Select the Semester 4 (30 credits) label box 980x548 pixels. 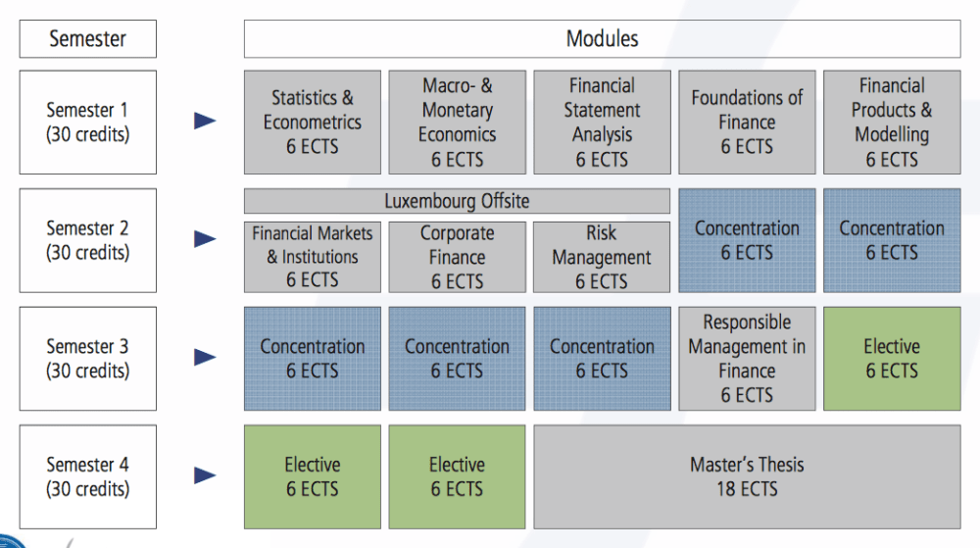[x=87, y=476]
